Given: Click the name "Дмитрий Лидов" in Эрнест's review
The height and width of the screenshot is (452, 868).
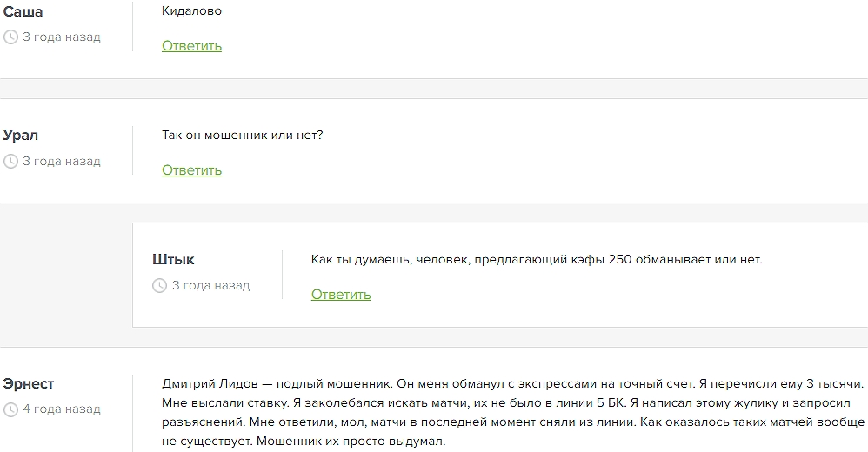Looking at the screenshot, I should click(x=209, y=383).
